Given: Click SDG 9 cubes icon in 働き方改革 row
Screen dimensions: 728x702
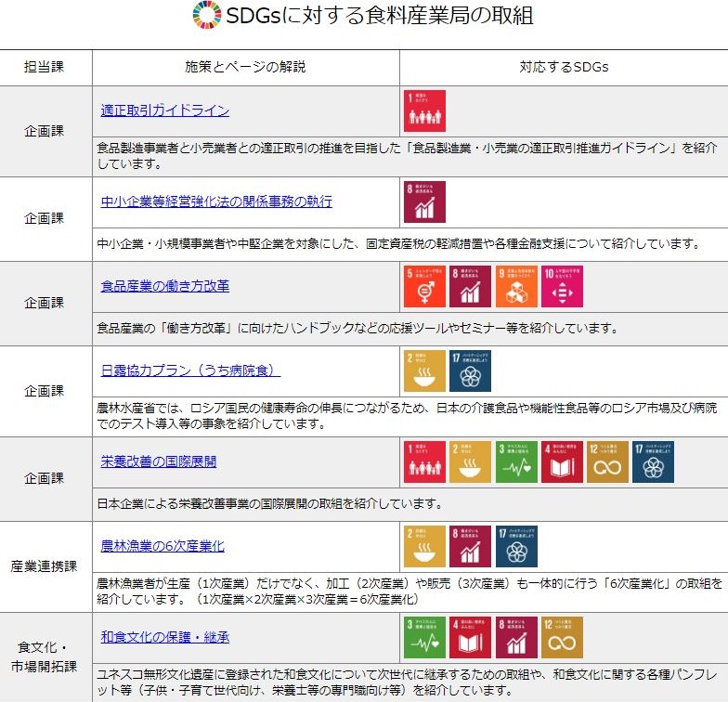Looking at the screenshot, I should coord(516,286).
